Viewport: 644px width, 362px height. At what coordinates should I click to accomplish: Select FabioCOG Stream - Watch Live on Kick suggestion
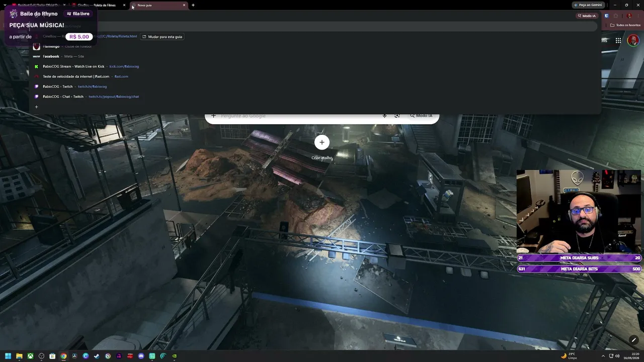315,66
